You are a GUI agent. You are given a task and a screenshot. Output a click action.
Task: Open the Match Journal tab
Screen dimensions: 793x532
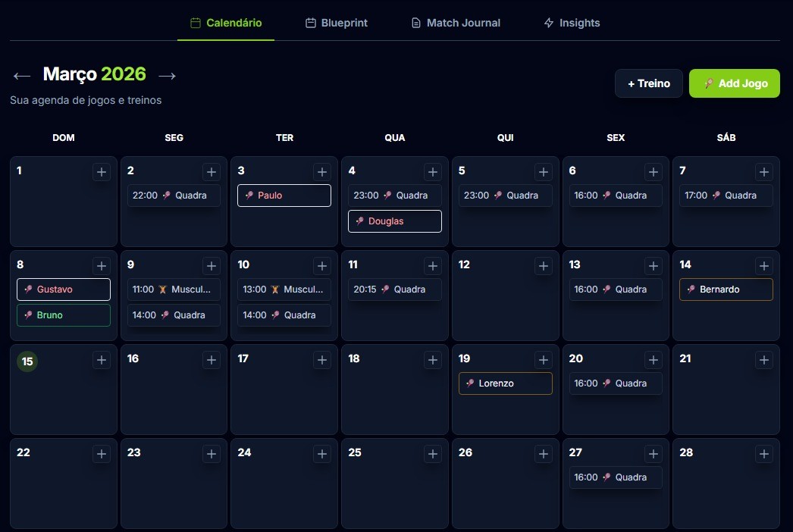(x=455, y=23)
